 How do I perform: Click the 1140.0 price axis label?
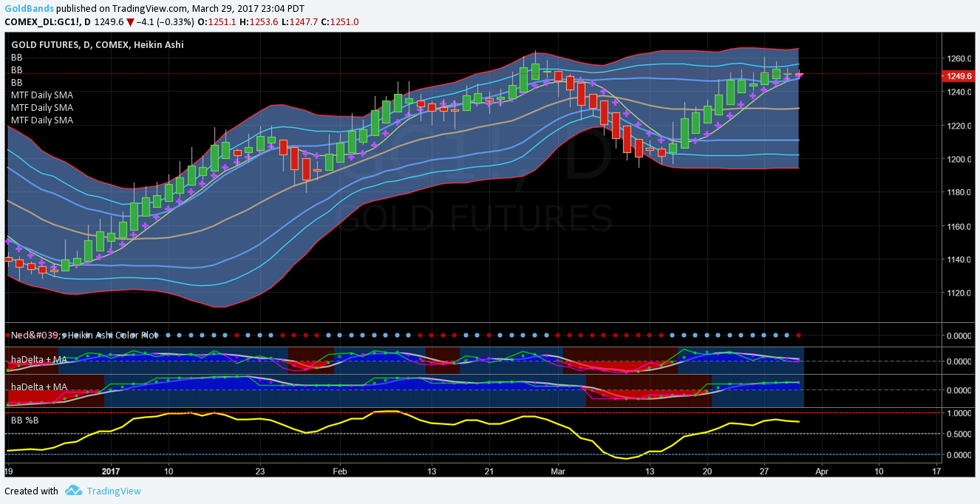[x=959, y=259]
